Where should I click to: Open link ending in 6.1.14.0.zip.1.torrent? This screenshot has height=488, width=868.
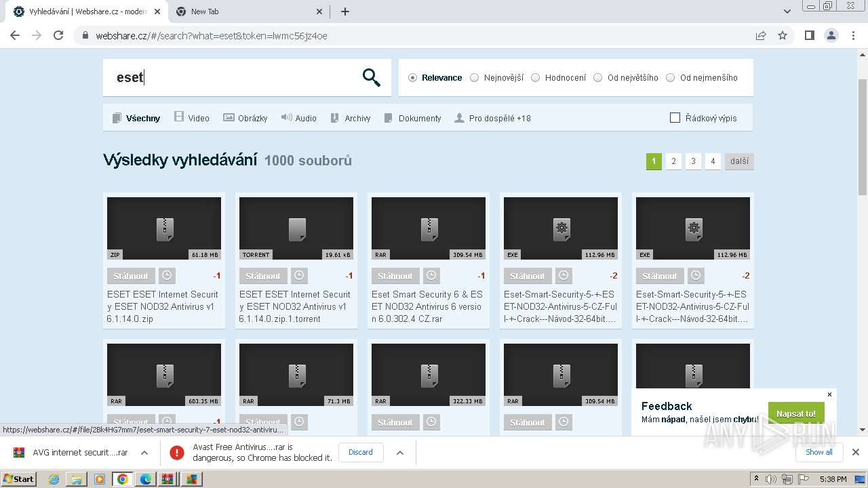(x=295, y=306)
